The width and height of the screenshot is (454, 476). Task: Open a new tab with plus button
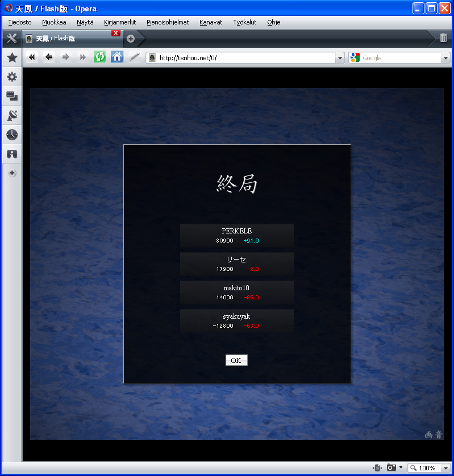coord(131,39)
